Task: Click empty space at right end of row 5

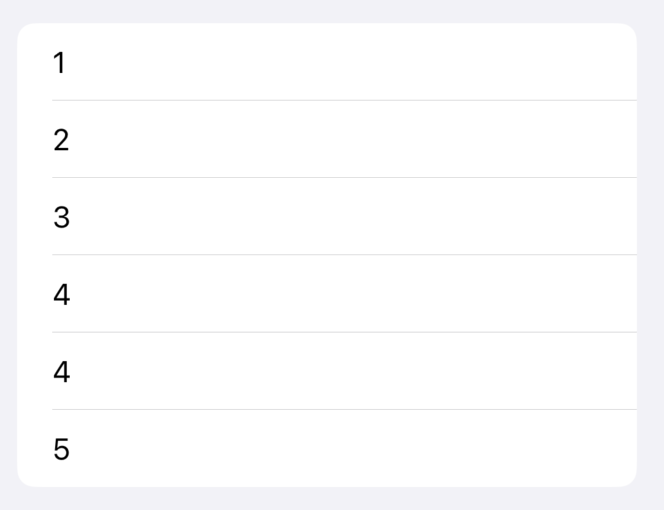Action: pyautogui.click(x=593, y=448)
